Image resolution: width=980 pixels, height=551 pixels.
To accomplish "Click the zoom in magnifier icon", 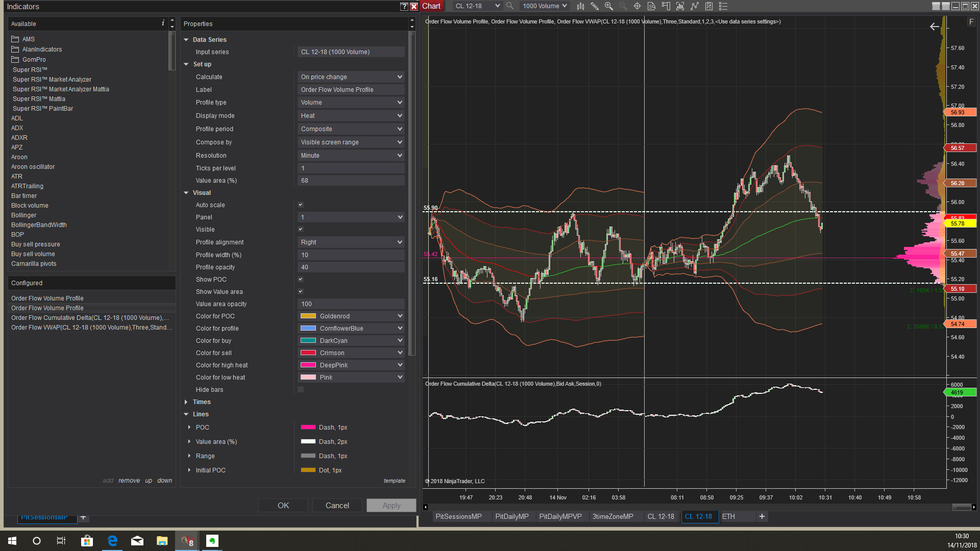I will [x=608, y=6].
